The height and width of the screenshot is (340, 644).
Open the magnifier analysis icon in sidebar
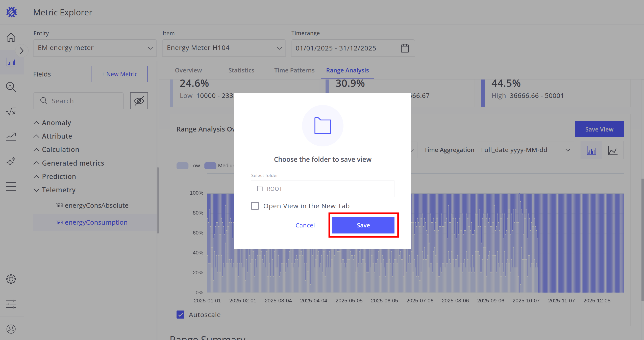11,87
